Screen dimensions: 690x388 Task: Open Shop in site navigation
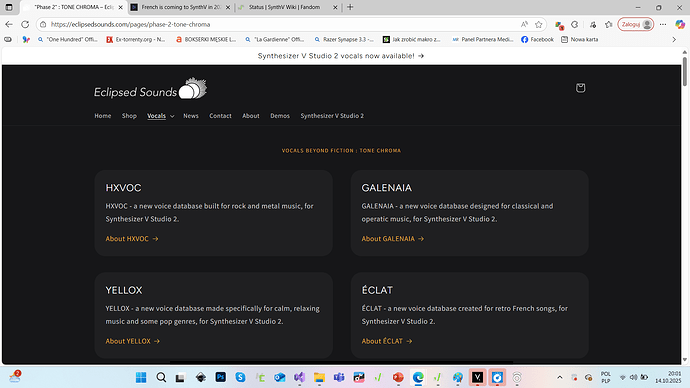(x=129, y=116)
